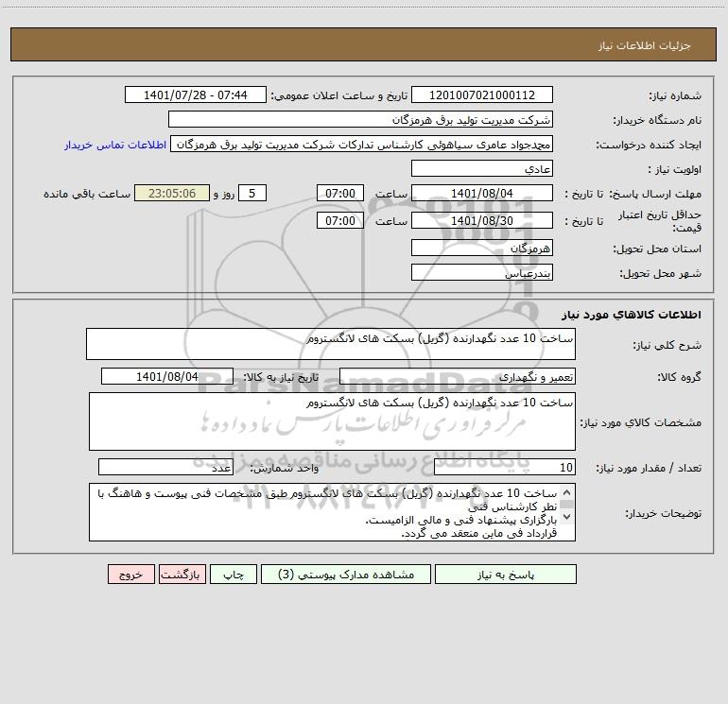Image resolution: width=728 pixels, height=704 pixels.
Task: Click price validity date 1401/08/30 field
Action: [482, 220]
